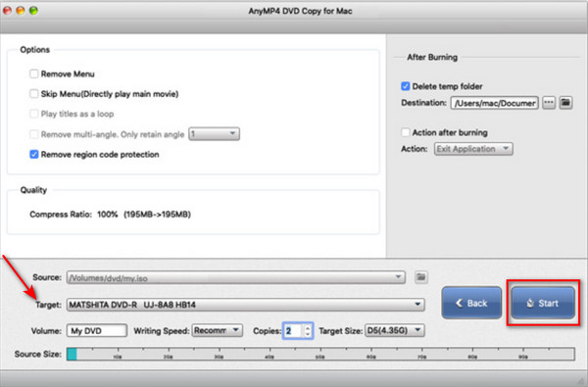This screenshot has width=588, height=387.
Task: Click the Copies stepper arrows
Action: (308, 331)
